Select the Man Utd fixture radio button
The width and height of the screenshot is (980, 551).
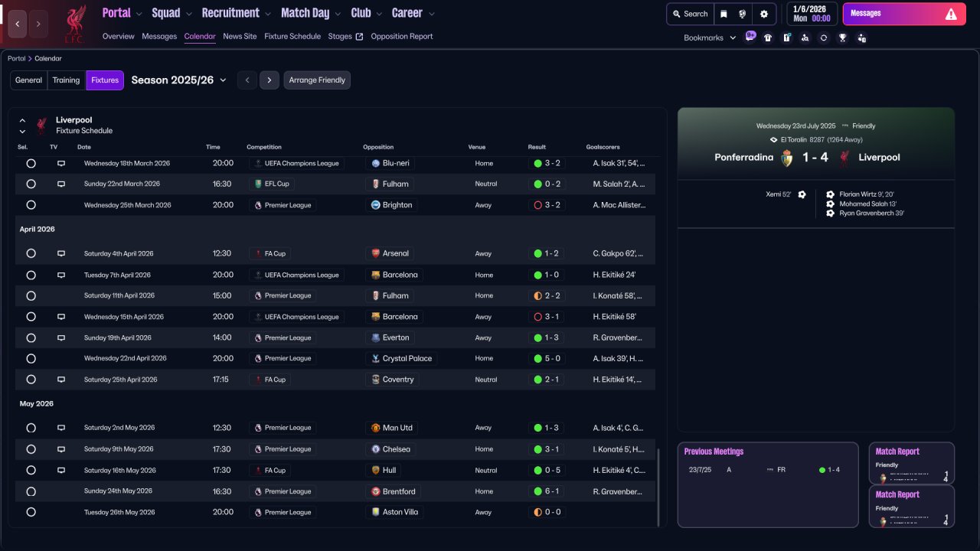pos(31,428)
